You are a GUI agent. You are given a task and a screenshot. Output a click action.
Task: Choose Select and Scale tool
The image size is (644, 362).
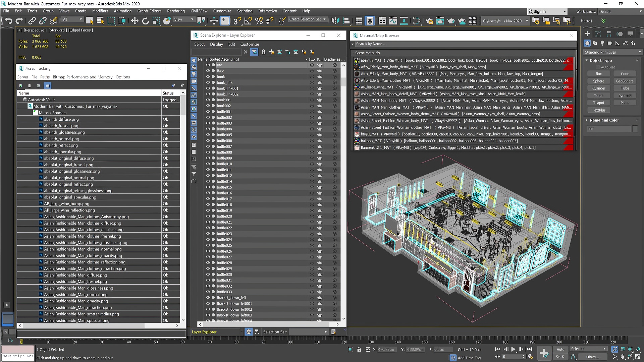click(156, 21)
